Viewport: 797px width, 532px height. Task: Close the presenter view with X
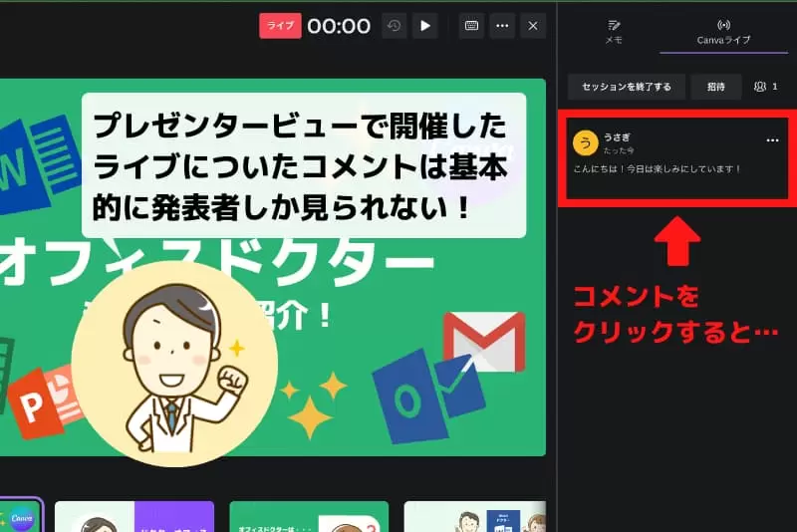[x=533, y=26]
